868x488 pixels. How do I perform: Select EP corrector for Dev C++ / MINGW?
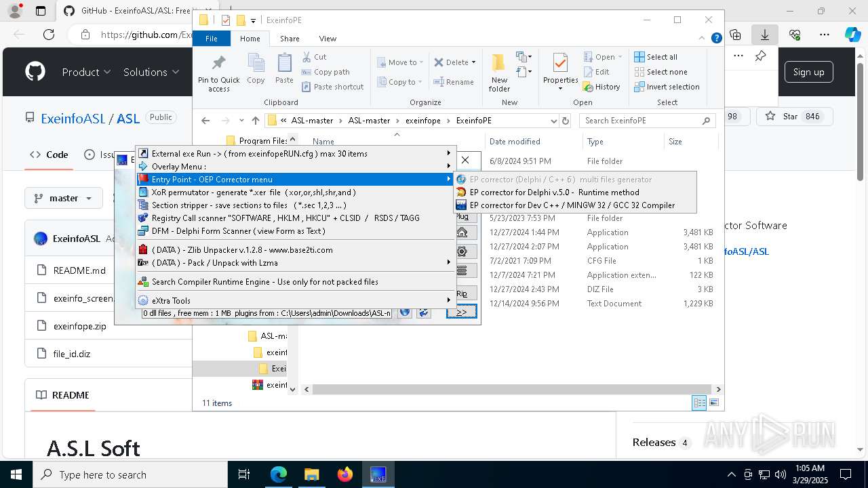pyautogui.click(x=575, y=205)
